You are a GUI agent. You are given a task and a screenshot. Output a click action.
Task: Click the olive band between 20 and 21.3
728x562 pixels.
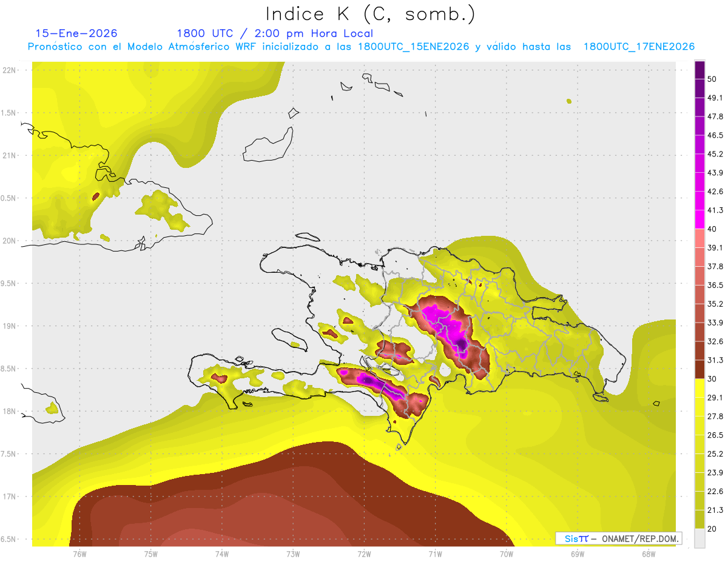(x=699, y=519)
